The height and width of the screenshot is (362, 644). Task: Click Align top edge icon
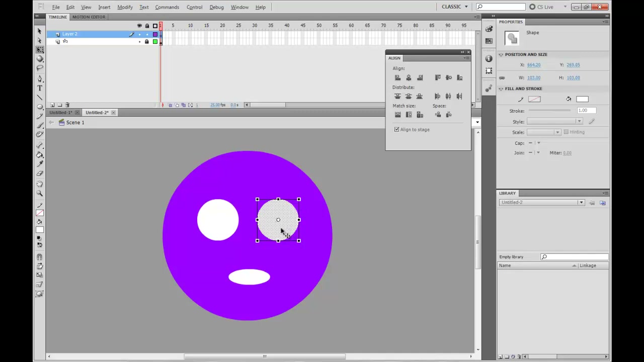[438, 77]
